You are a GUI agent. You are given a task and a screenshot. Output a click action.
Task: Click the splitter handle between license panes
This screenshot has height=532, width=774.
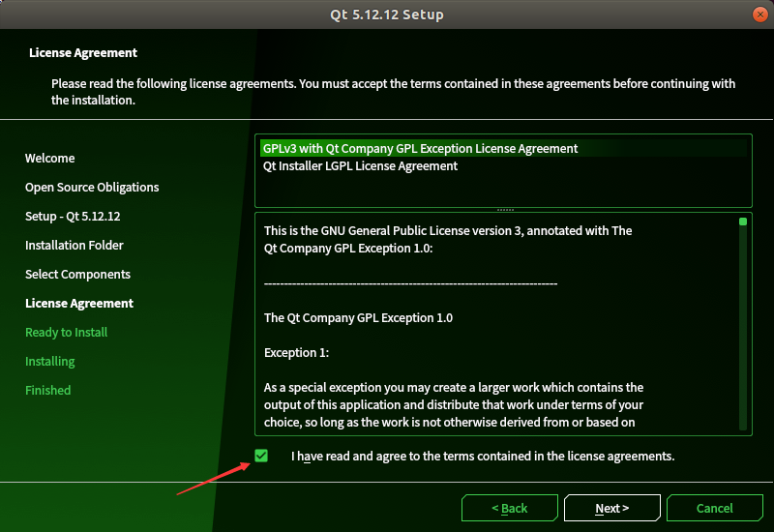point(505,210)
